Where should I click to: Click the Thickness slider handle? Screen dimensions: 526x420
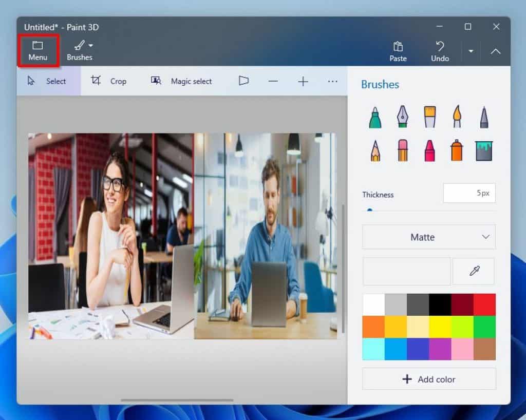(x=370, y=211)
